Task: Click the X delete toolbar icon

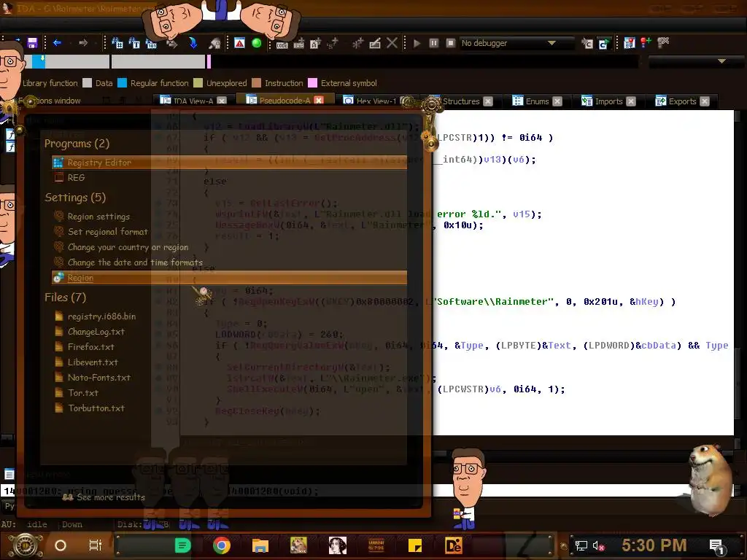Action: tap(392, 43)
